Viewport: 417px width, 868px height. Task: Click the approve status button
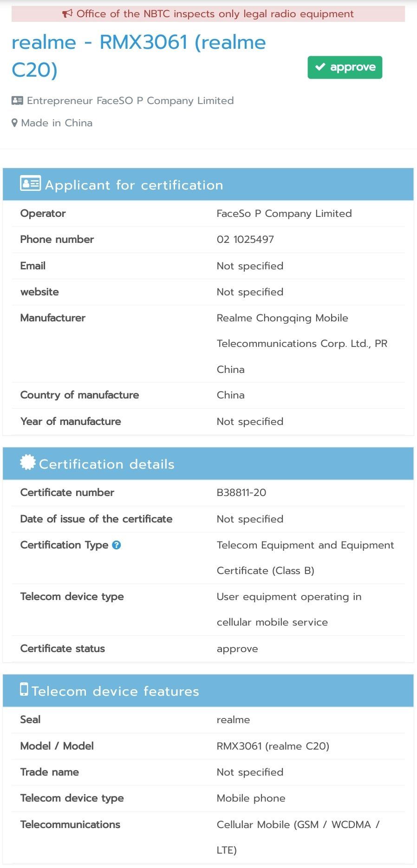click(345, 67)
